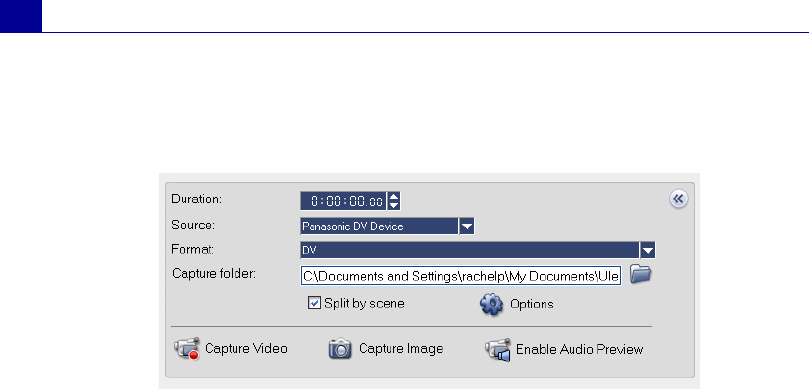Image resolution: width=809 pixels, height=389 pixels.
Task: Click the Duration timecode field
Action: click(344, 201)
